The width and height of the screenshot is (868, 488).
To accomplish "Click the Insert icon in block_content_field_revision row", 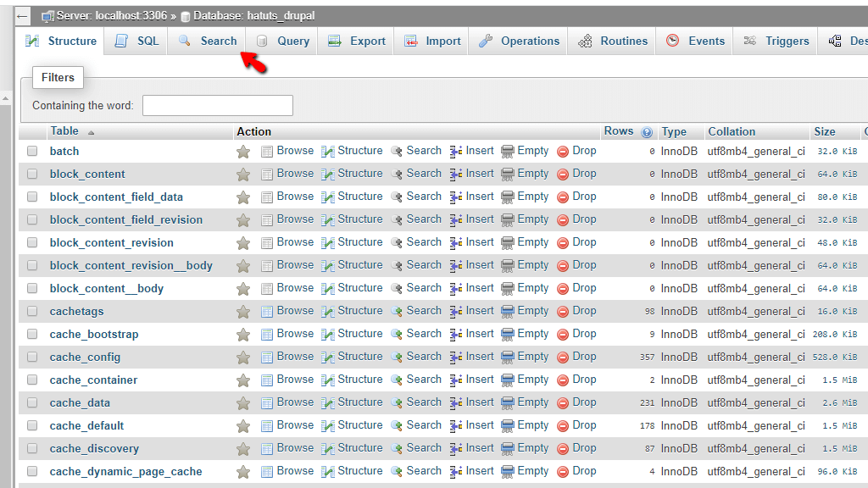I will pos(455,220).
